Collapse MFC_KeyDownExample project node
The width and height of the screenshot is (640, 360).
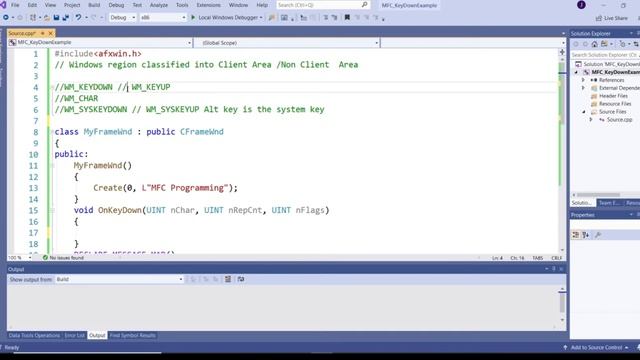click(576, 72)
